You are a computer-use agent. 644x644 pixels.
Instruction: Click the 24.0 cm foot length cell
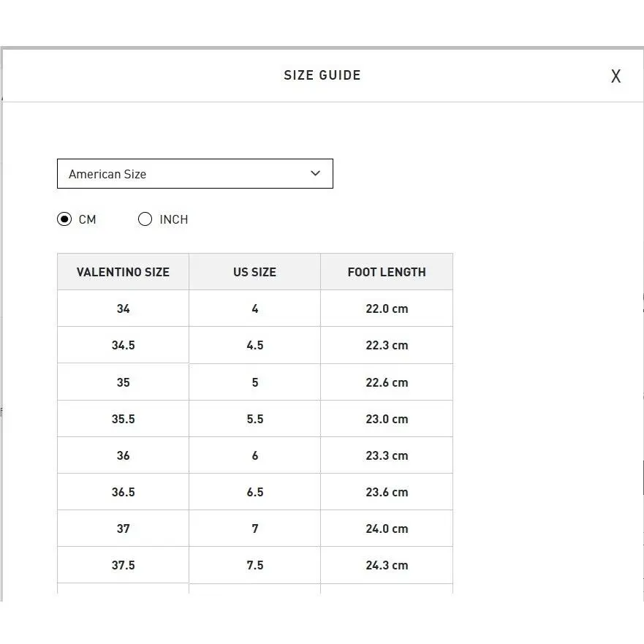[387, 529]
